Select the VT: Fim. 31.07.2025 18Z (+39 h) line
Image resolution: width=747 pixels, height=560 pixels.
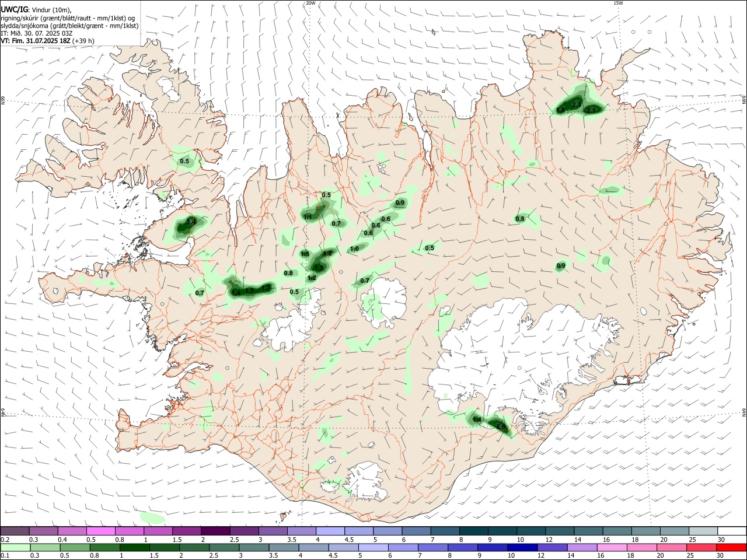(x=47, y=41)
